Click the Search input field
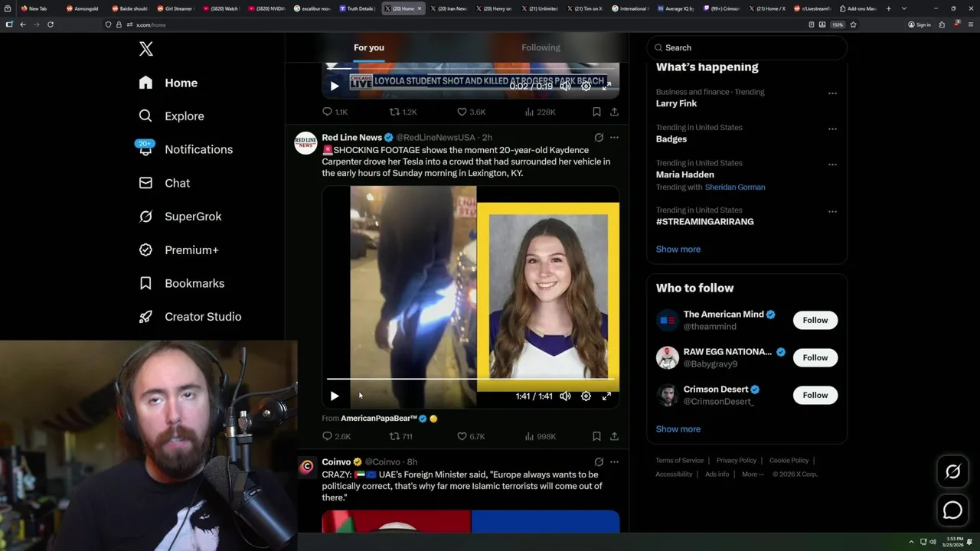Screen dimensions: 980x551 tap(746, 47)
